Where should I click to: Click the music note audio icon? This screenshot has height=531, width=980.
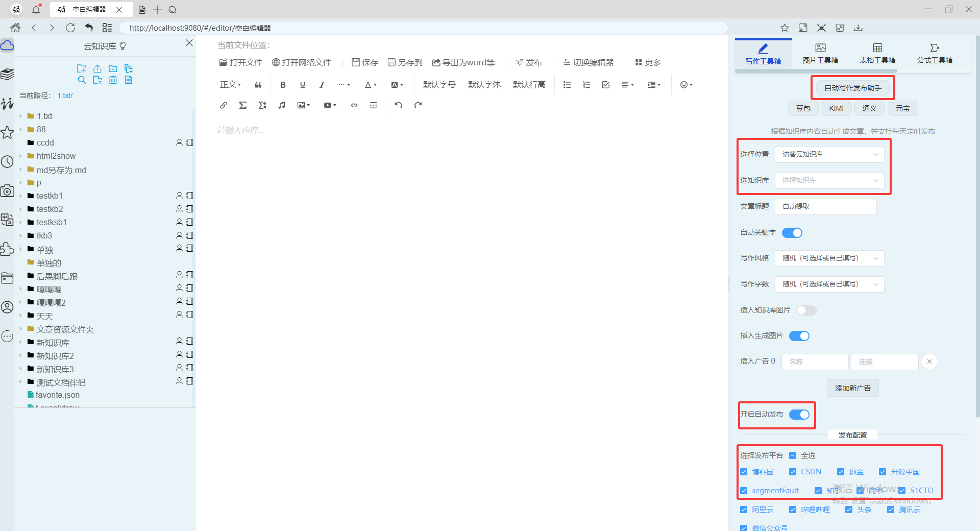tap(282, 105)
